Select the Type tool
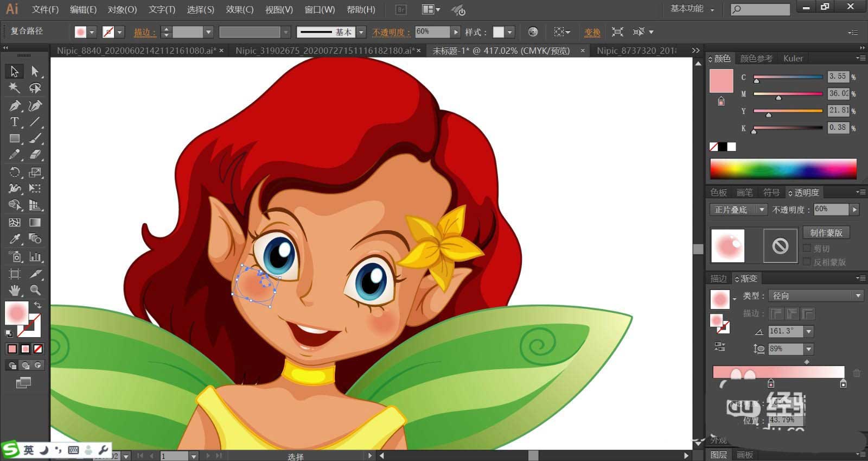This screenshot has width=868, height=461. coord(15,122)
